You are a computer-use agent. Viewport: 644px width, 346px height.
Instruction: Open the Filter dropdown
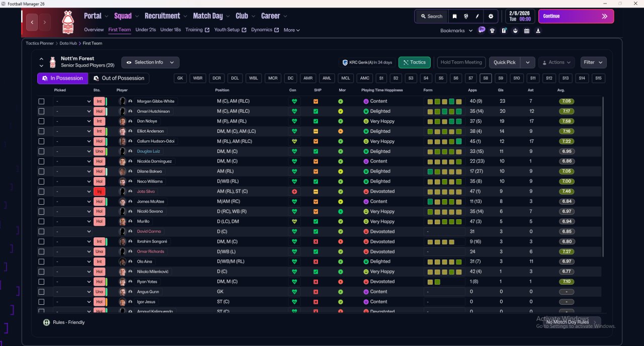pos(593,62)
